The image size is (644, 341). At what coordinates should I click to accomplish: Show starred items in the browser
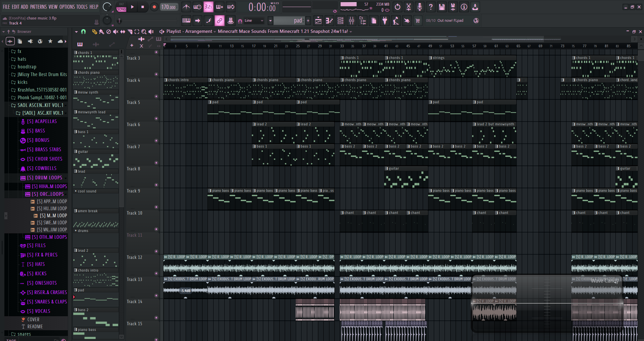point(50,41)
